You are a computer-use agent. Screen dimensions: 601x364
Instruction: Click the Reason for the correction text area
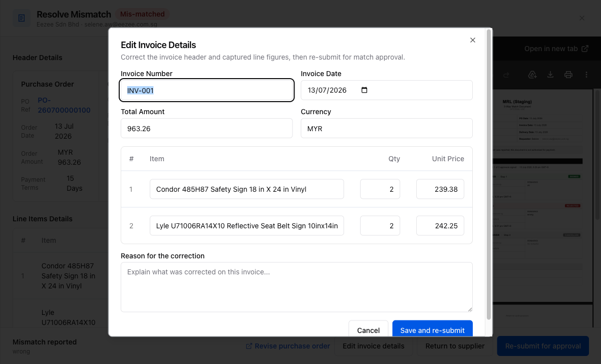(296, 287)
